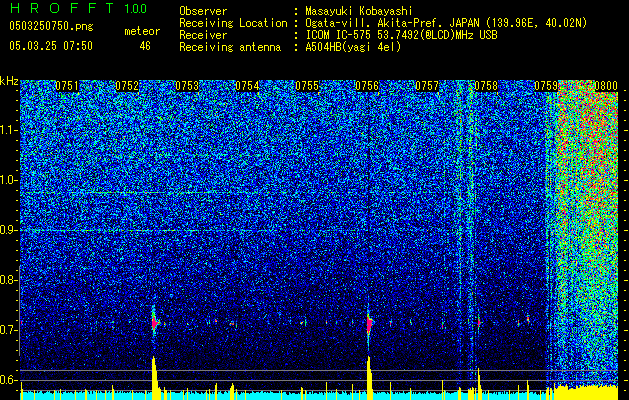629x400 pixels.
Task: Click the version number 1.0.0
Action: (136, 9)
